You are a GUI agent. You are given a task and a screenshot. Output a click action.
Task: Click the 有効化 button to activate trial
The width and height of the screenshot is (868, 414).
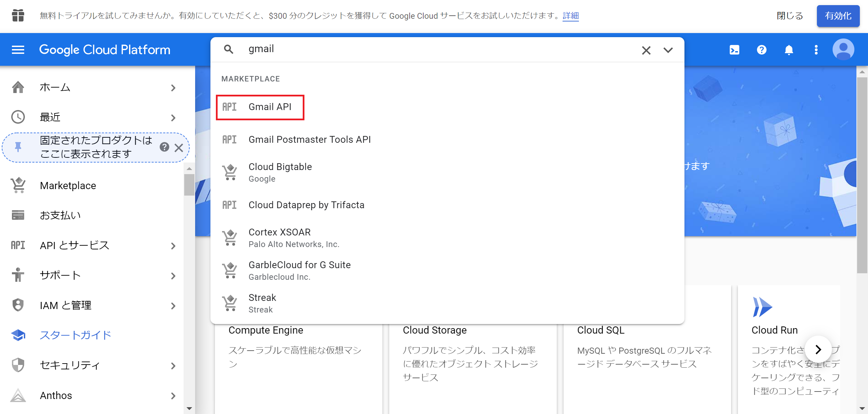pyautogui.click(x=838, y=16)
